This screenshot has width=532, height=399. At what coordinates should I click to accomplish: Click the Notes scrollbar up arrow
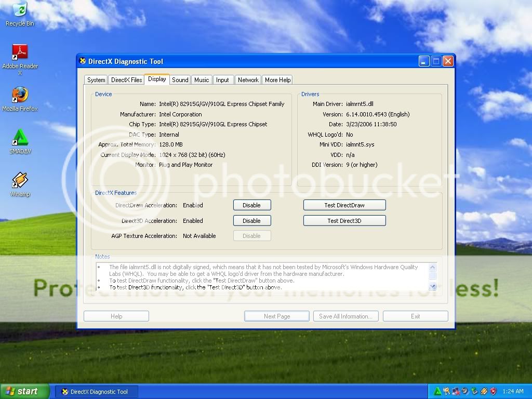point(432,267)
